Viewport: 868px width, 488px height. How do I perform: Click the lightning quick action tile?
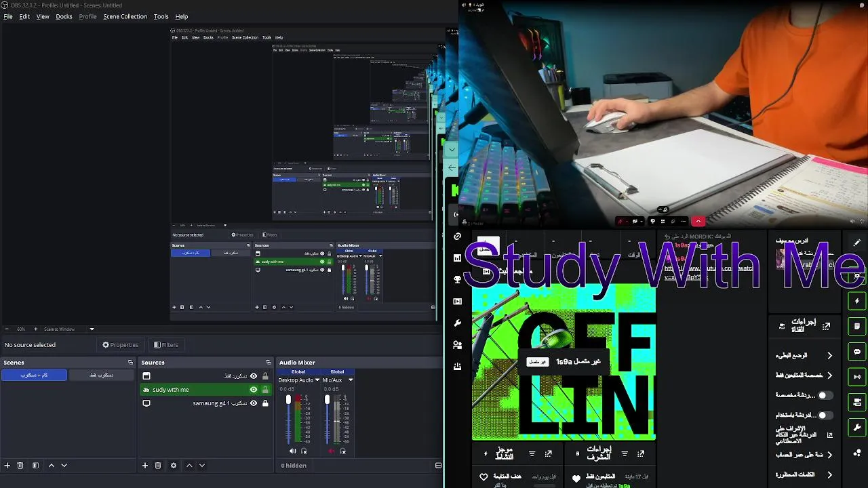[x=857, y=301]
